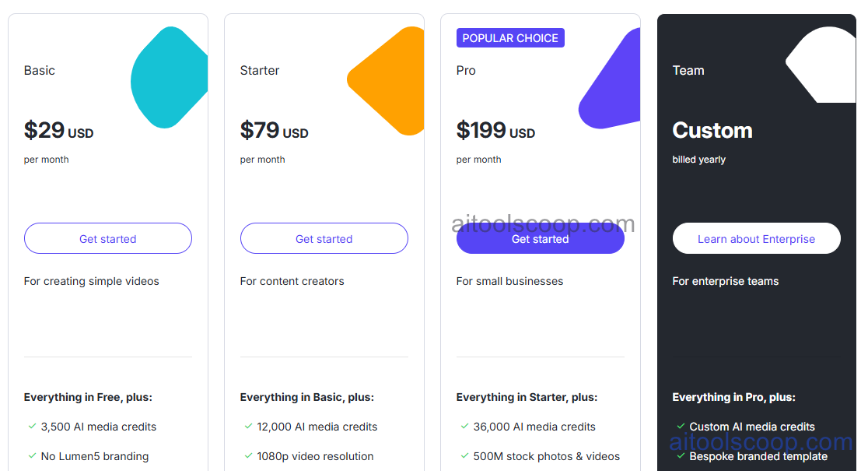Click the checkmark beside 12,000 AI media credits
868x471 pixels.
[250, 427]
